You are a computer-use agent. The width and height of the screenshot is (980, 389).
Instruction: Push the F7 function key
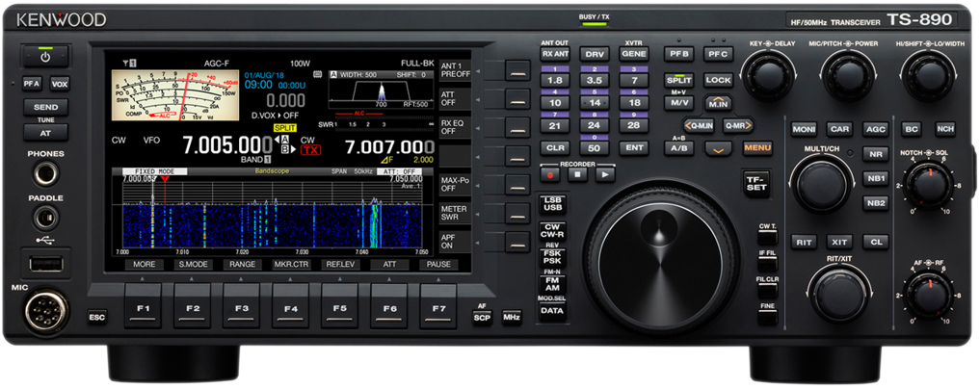click(438, 306)
